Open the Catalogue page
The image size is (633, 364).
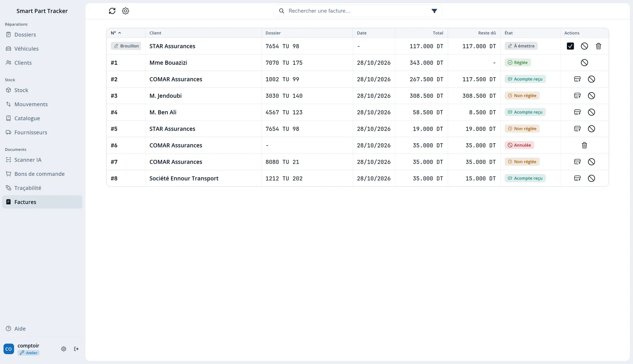click(42, 118)
